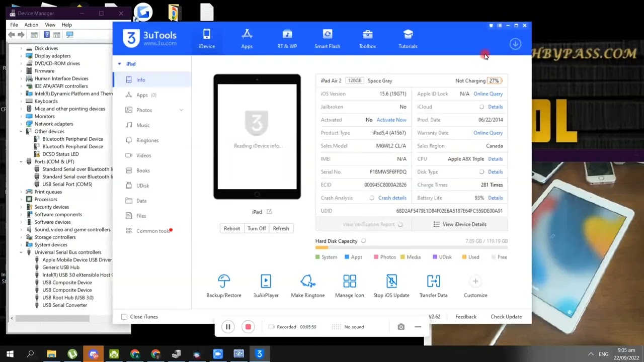
Task: Click the Windows Start button
Action: coord(10,354)
